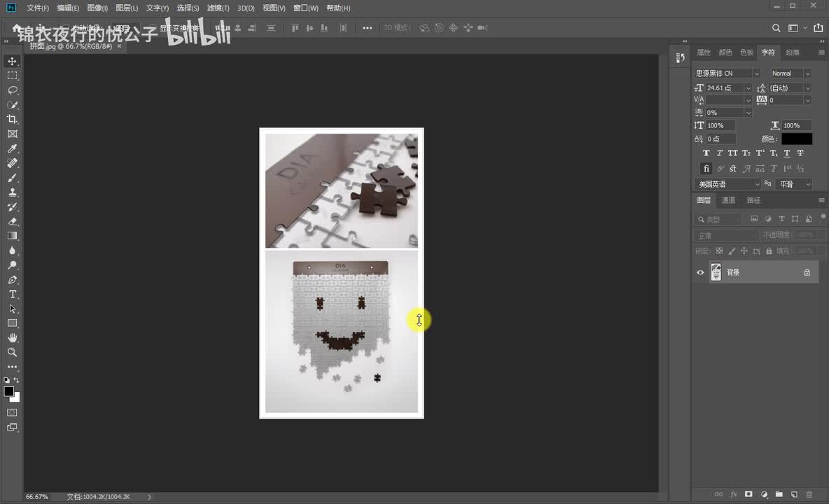Select the Eraser tool
The width and height of the screenshot is (829, 504).
coord(12,221)
